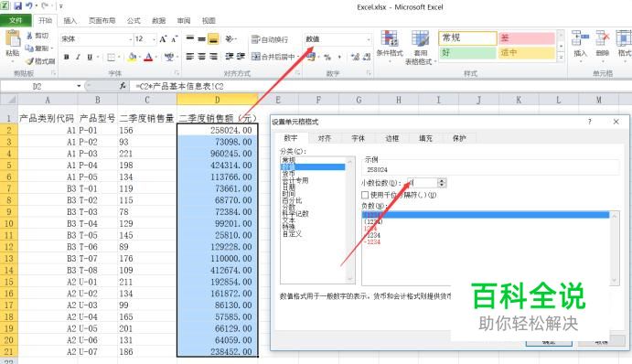Open Fill (填充) tab in dialog
The width and height of the screenshot is (632, 364).
[x=425, y=138]
